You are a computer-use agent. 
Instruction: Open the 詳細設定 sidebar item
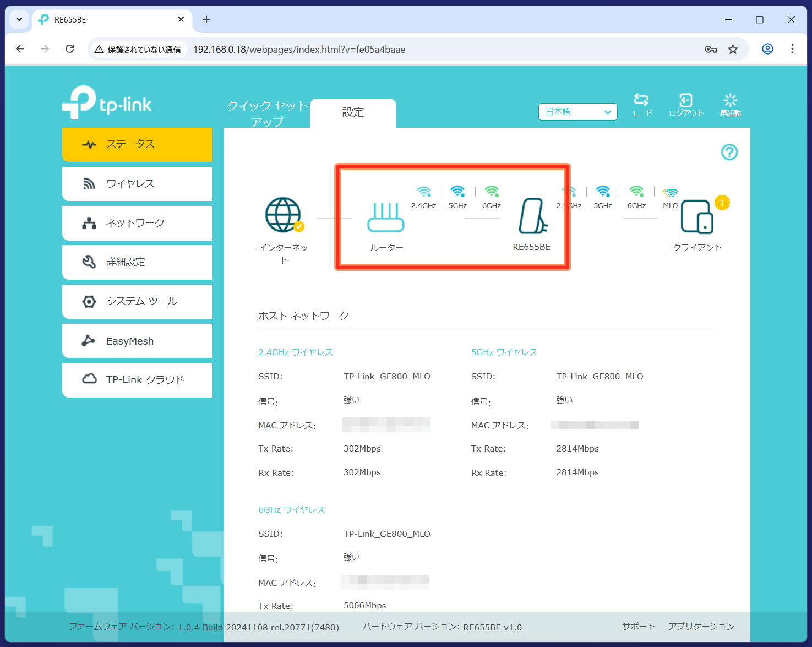point(137,262)
